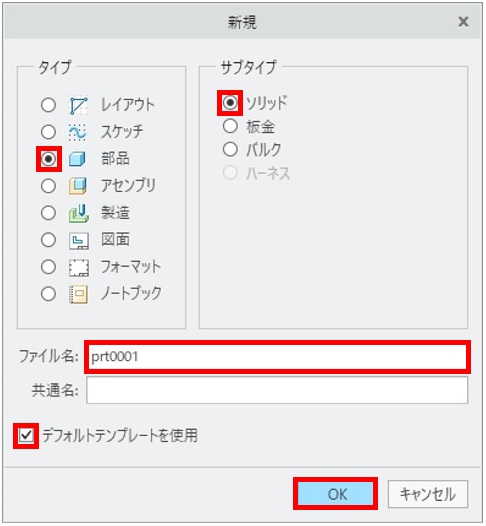Choose the 板金 subtype radio button
Screen dimensions: 486x526
coord(230,126)
